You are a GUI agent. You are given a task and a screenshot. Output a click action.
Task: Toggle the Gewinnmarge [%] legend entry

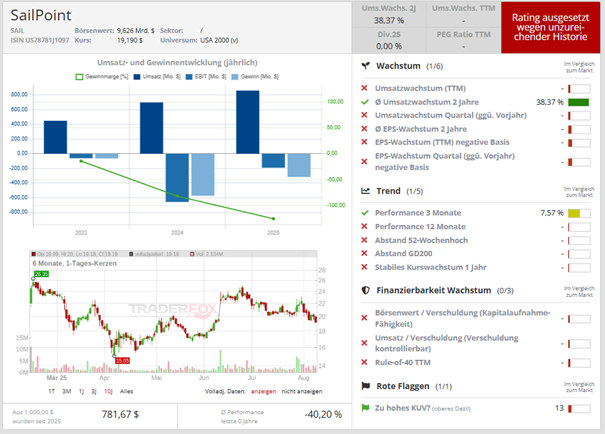[x=102, y=77]
